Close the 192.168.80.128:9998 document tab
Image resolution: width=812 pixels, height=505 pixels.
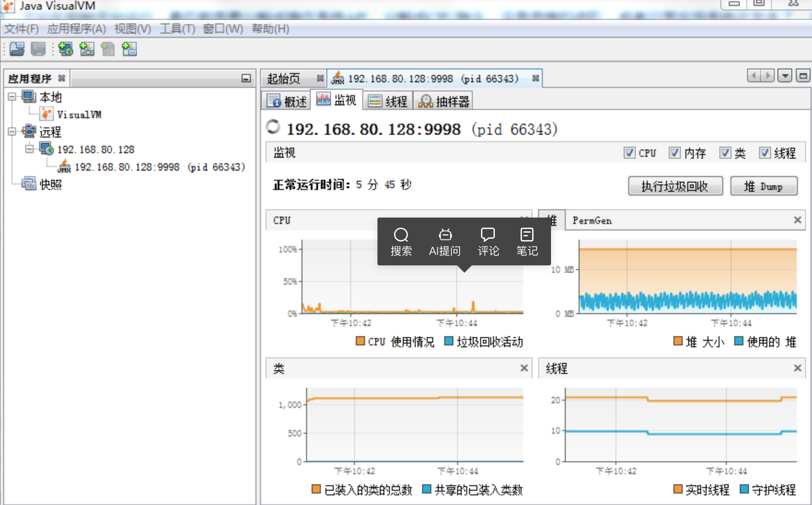(x=535, y=78)
